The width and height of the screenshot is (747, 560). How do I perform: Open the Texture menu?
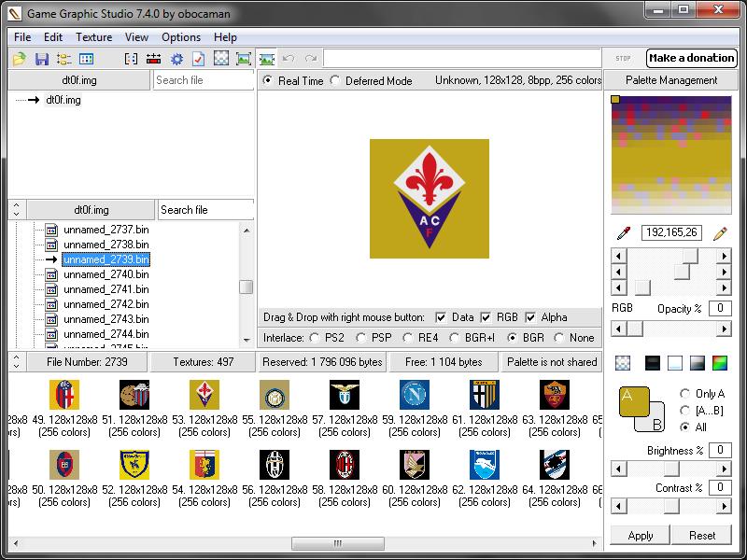(x=94, y=37)
